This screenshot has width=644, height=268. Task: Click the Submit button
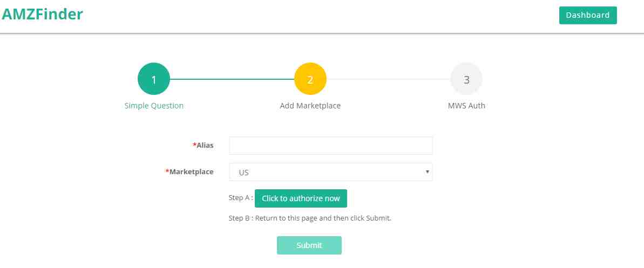[x=309, y=245]
